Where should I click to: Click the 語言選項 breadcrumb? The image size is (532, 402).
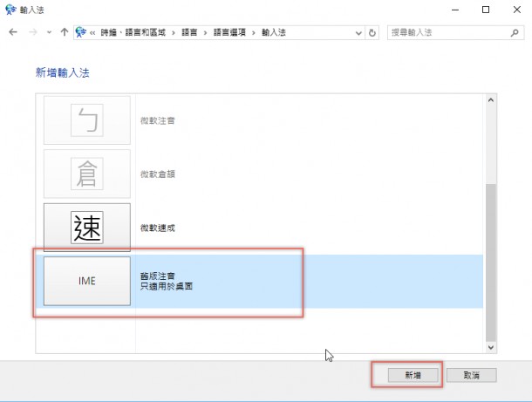pyautogui.click(x=229, y=32)
